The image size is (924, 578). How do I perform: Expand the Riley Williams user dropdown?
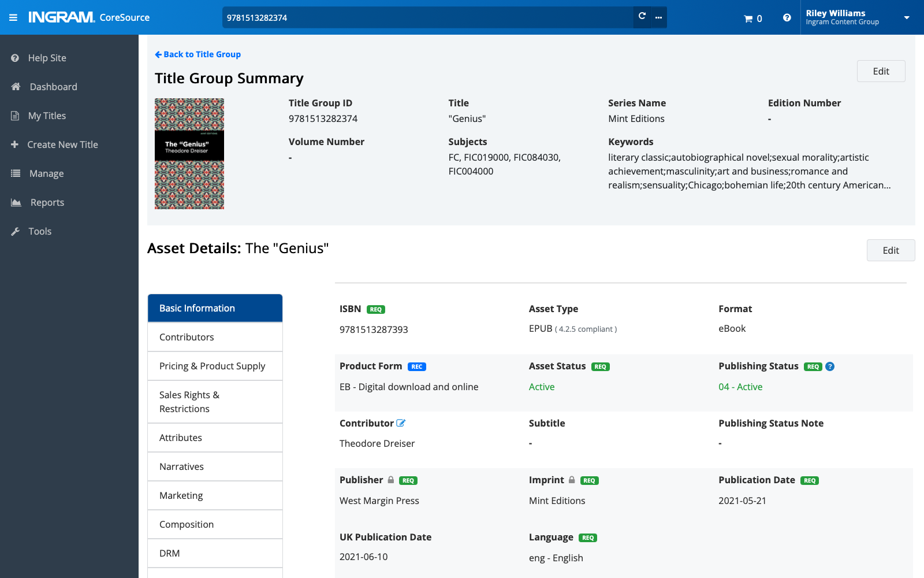tap(906, 17)
